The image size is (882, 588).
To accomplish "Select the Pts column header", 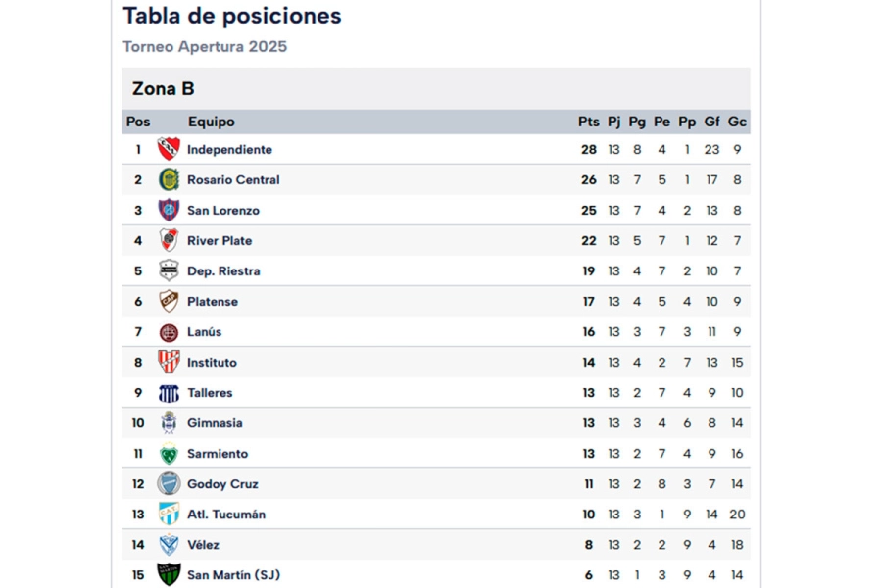I will pyautogui.click(x=588, y=122).
